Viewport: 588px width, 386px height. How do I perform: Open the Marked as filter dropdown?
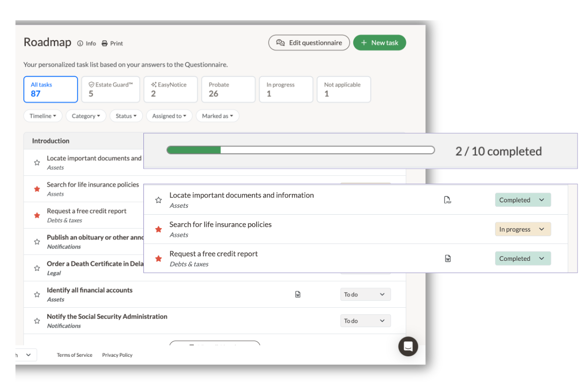click(218, 116)
